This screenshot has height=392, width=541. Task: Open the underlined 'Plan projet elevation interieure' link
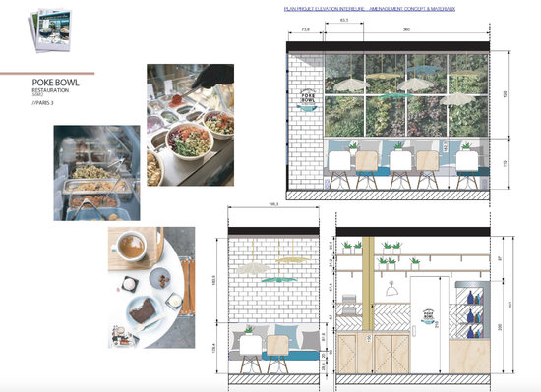click(x=370, y=9)
